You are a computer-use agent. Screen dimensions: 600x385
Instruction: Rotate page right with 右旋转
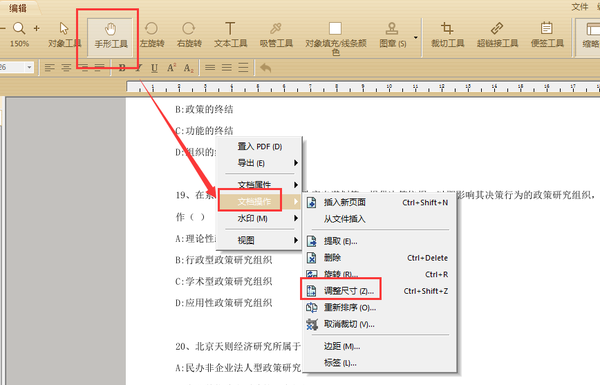(x=189, y=35)
